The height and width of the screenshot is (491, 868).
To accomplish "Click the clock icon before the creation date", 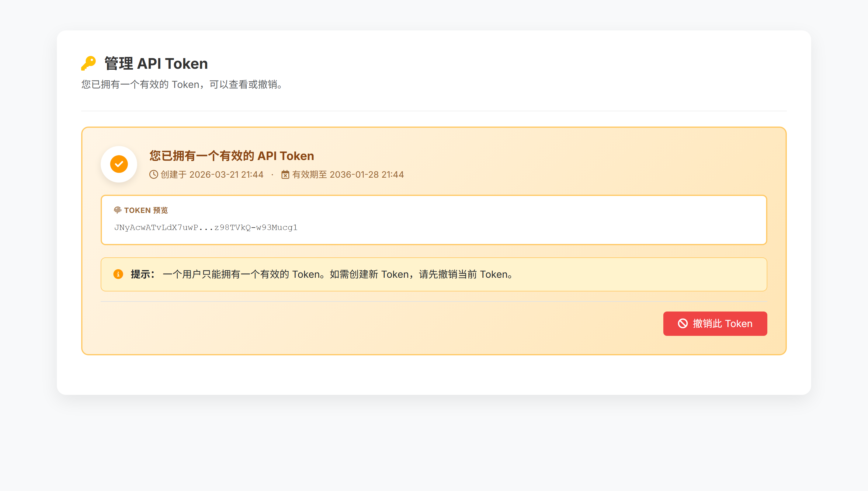I will tap(153, 174).
